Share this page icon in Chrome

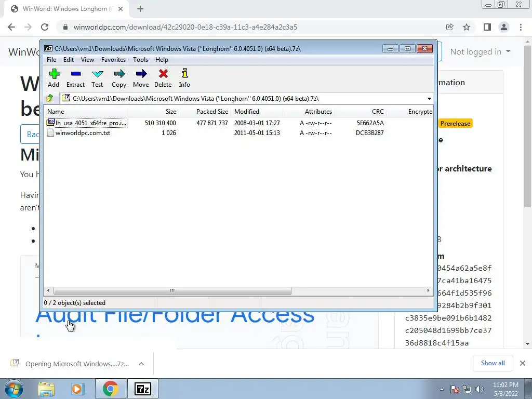[450, 27]
